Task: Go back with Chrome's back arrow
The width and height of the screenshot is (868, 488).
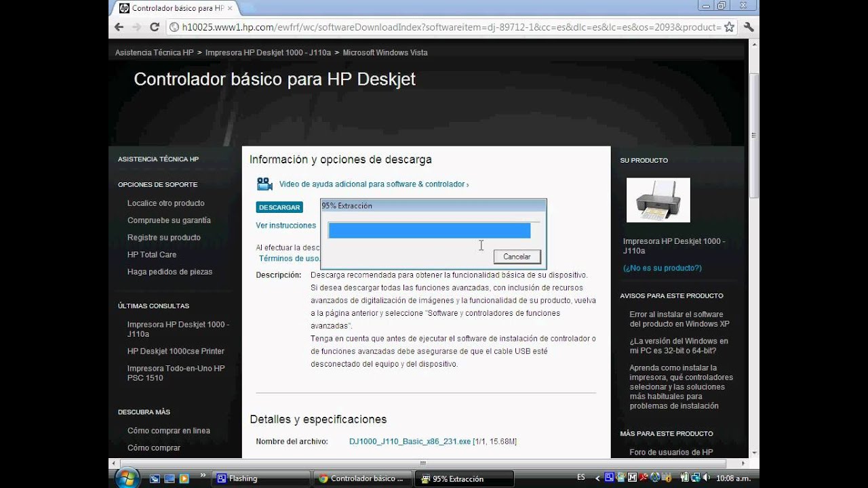Action: [119, 27]
